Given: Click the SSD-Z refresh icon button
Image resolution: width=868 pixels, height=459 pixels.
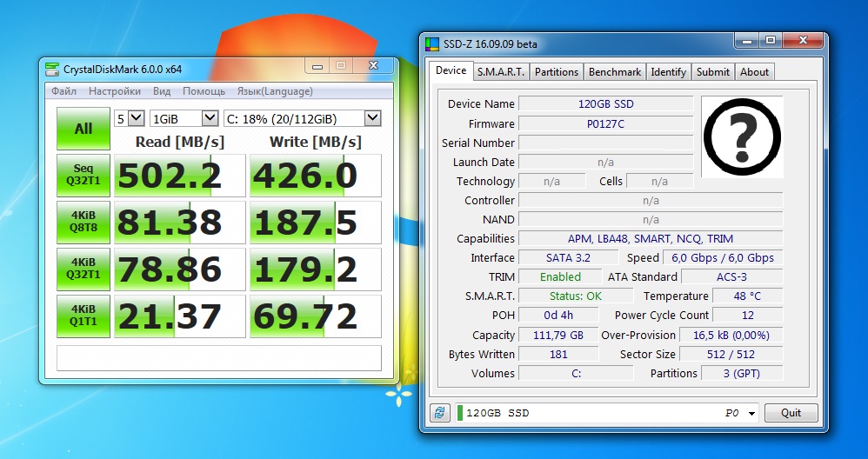Looking at the screenshot, I should (x=439, y=413).
